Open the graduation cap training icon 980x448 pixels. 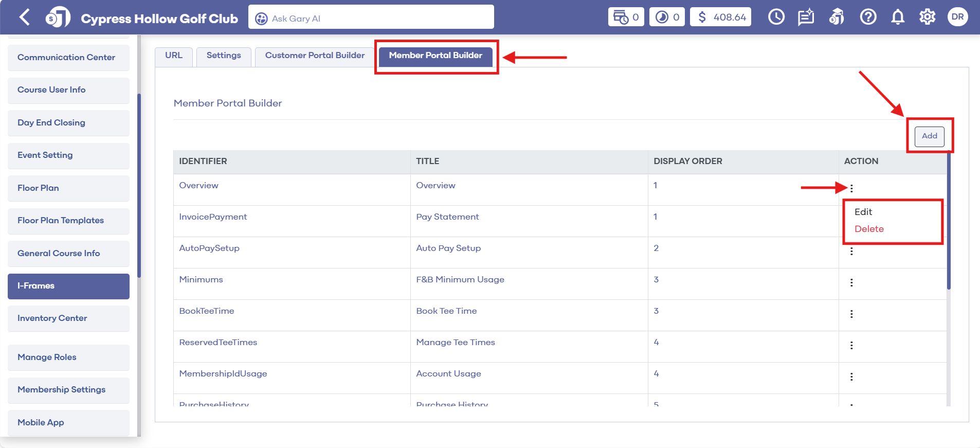tap(837, 17)
